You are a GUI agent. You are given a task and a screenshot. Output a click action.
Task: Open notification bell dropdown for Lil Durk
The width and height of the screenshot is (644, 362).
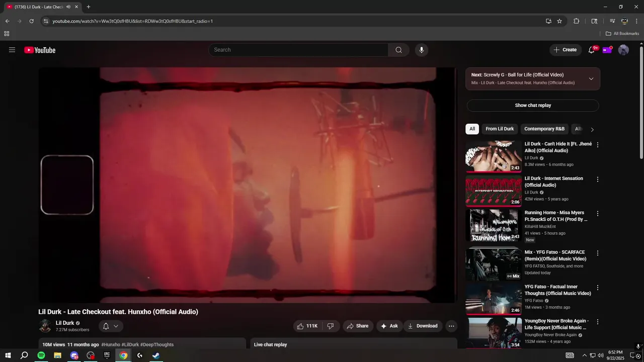click(111, 326)
